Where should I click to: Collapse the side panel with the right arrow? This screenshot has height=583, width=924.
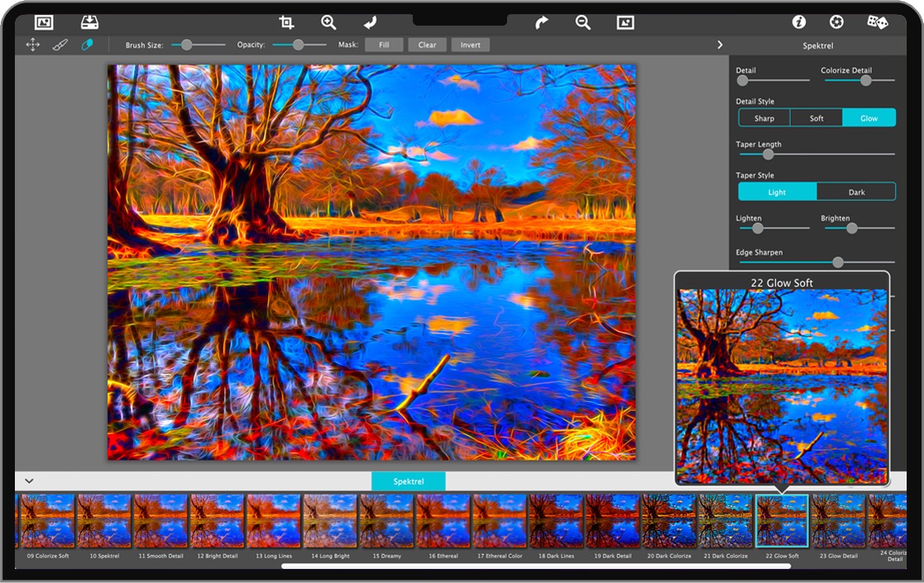click(720, 45)
